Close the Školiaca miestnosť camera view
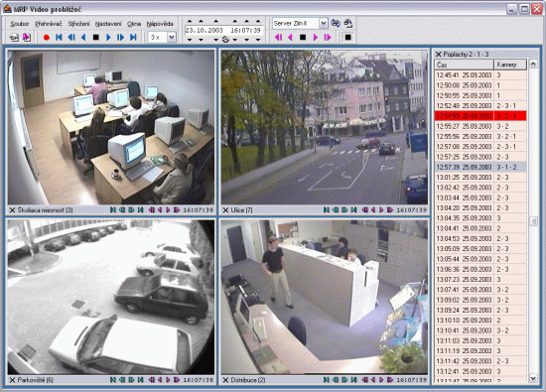 click(x=12, y=210)
